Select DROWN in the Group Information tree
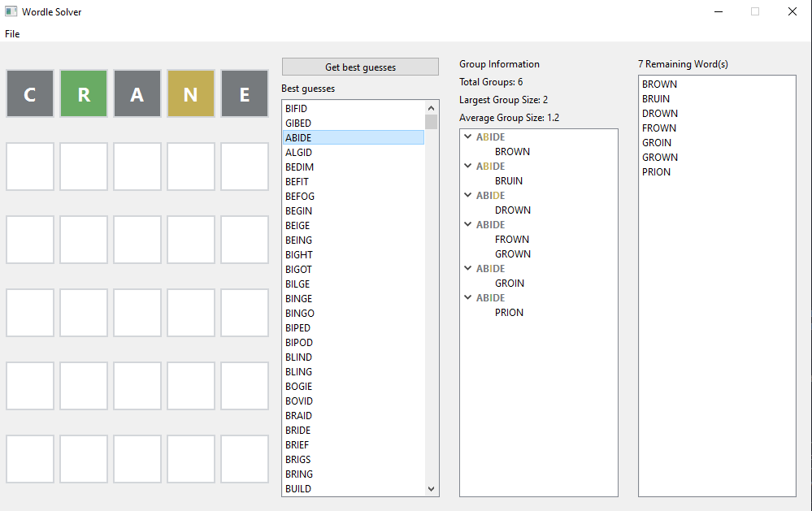The height and width of the screenshot is (511, 812). (513, 210)
